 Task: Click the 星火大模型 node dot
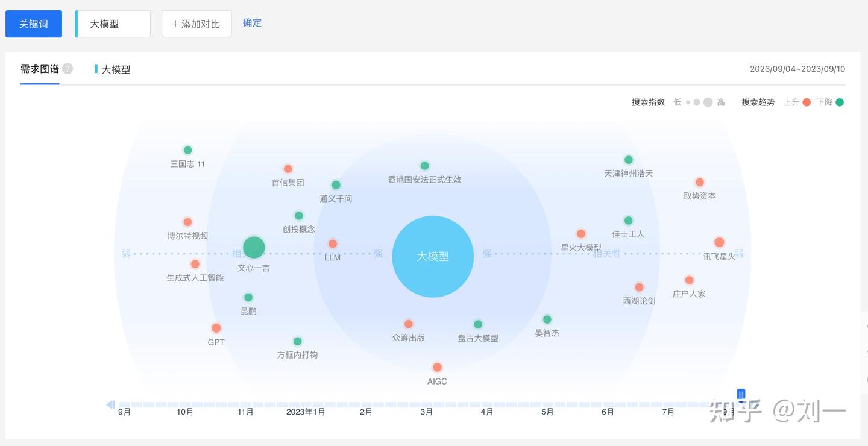coord(581,234)
